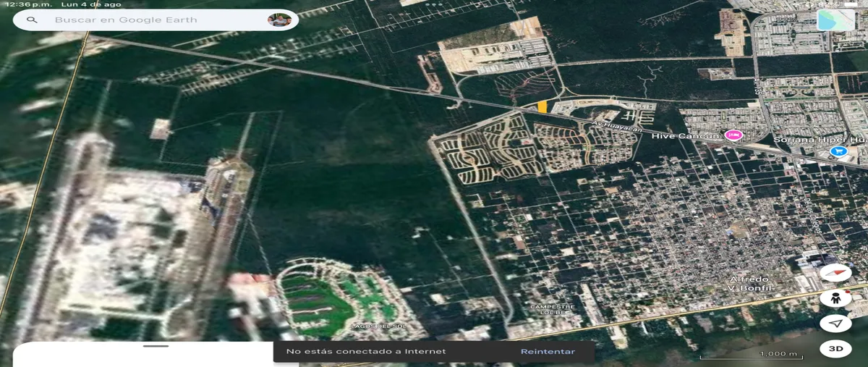
Task: Toggle the 3D view button
Action: pyautogui.click(x=835, y=349)
